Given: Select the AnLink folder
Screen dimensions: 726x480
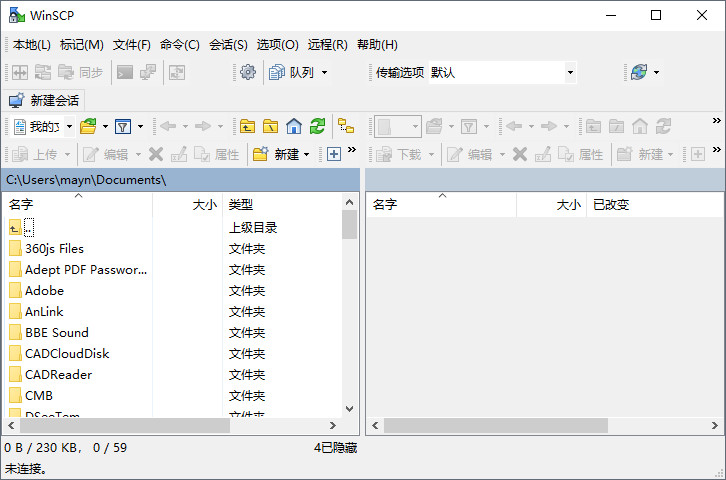Looking at the screenshot, I should point(36,312).
